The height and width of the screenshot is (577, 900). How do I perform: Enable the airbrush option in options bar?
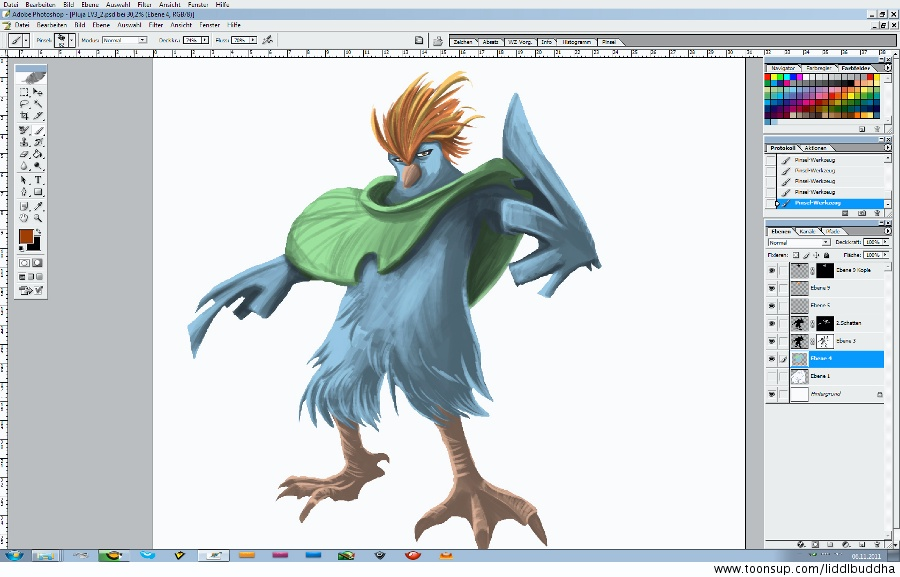(x=267, y=40)
